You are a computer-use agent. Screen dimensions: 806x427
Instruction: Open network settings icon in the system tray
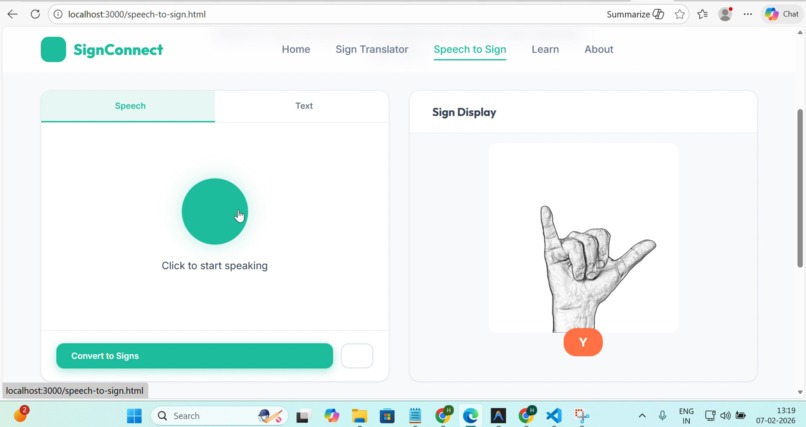710,415
